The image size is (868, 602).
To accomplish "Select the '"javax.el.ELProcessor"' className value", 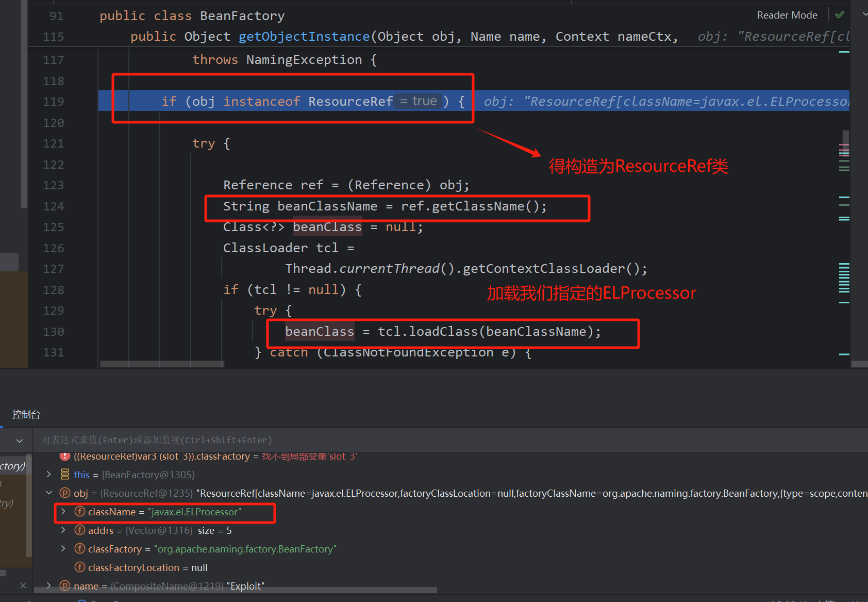I will click(194, 512).
